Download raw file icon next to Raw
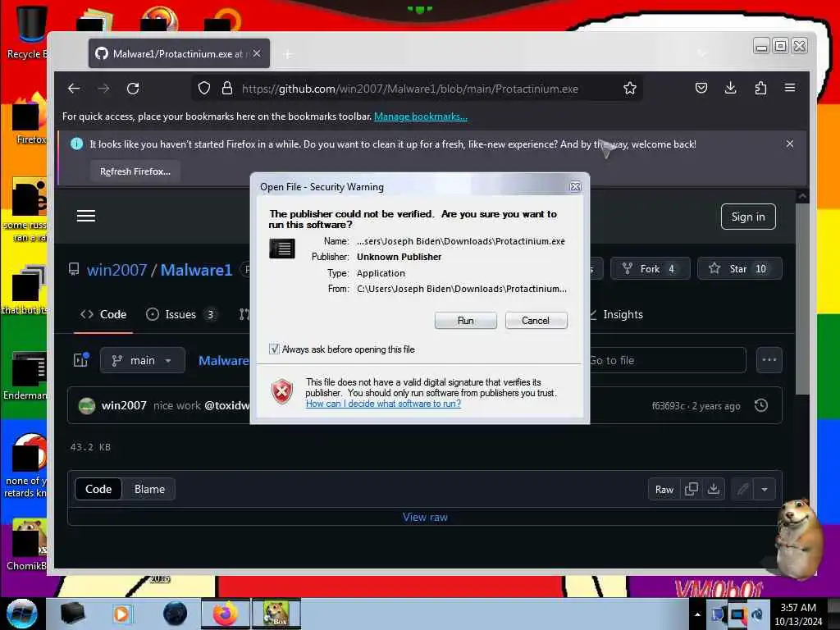Viewport: 840px width, 630px height. coord(714,489)
